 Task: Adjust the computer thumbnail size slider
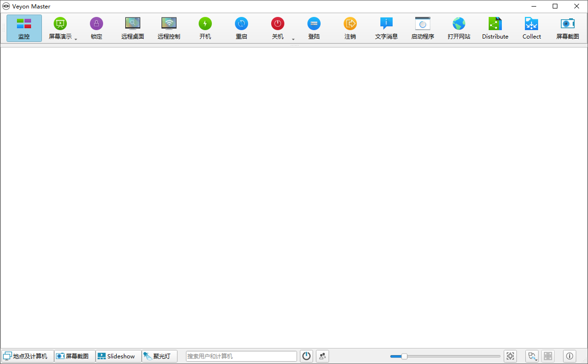[x=445, y=356]
